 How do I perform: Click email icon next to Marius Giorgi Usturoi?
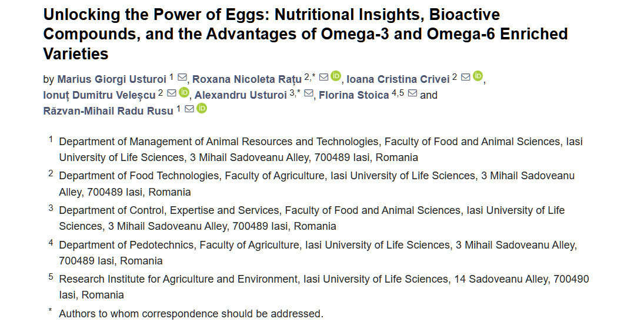pyautogui.click(x=182, y=78)
